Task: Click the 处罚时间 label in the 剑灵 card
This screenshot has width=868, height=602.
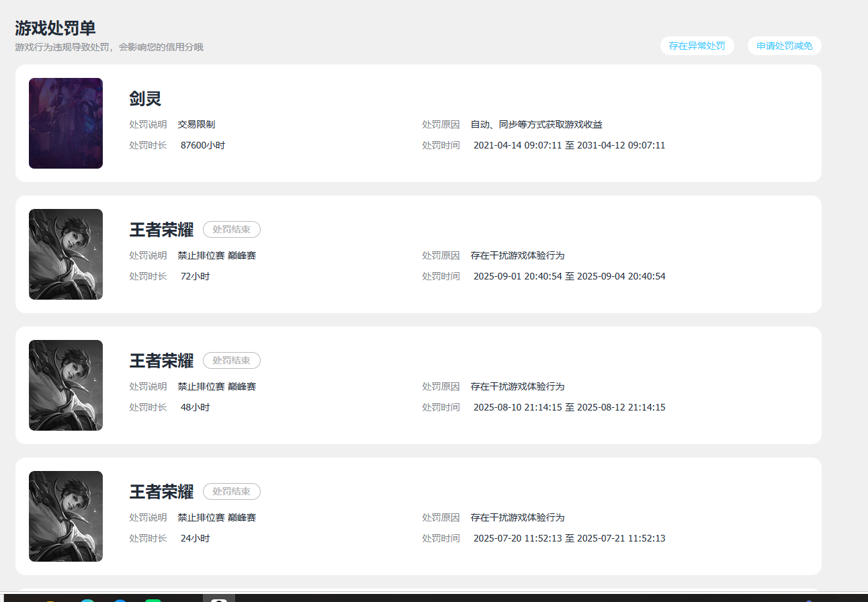Action: [x=441, y=145]
